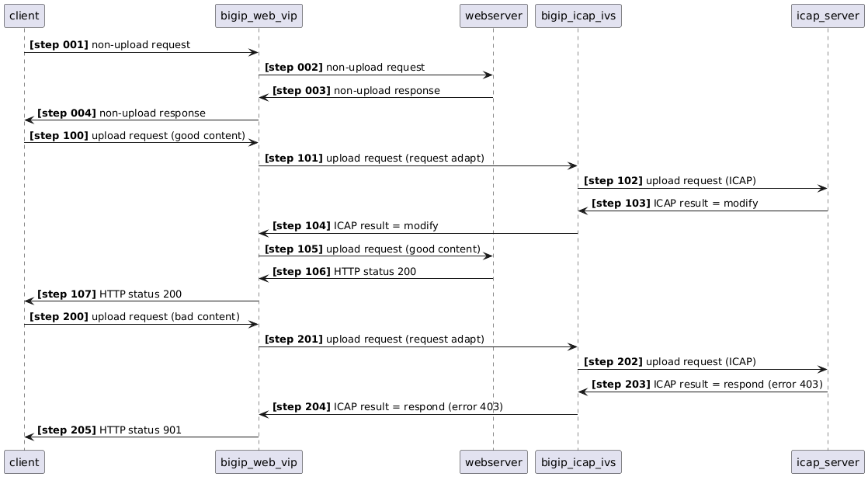Select step 106 HTTP status 200 message

click(x=344, y=272)
